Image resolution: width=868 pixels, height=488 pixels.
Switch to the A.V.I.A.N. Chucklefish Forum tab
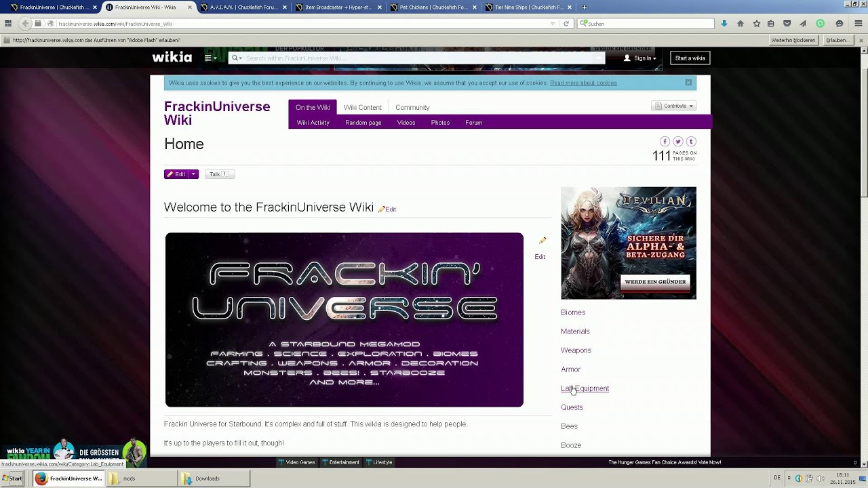(244, 7)
